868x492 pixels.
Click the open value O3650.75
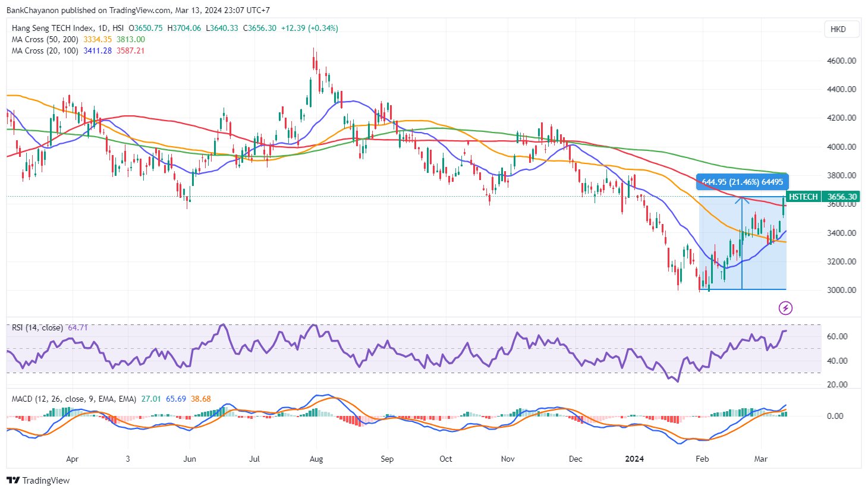click(x=146, y=28)
